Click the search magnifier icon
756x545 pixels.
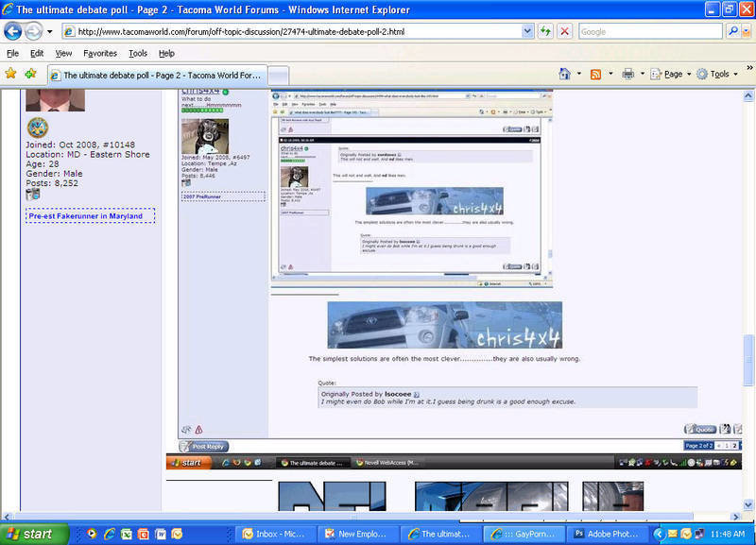tap(733, 31)
